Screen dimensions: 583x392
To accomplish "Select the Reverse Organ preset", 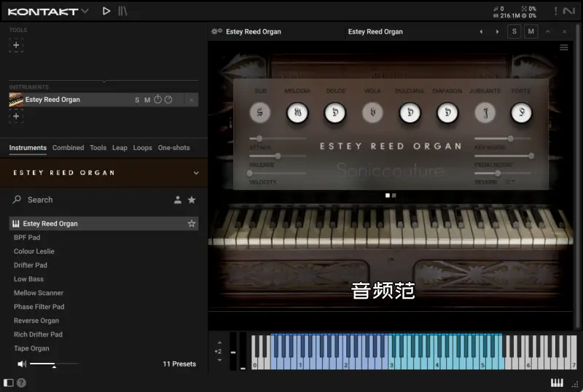I will [36, 321].
